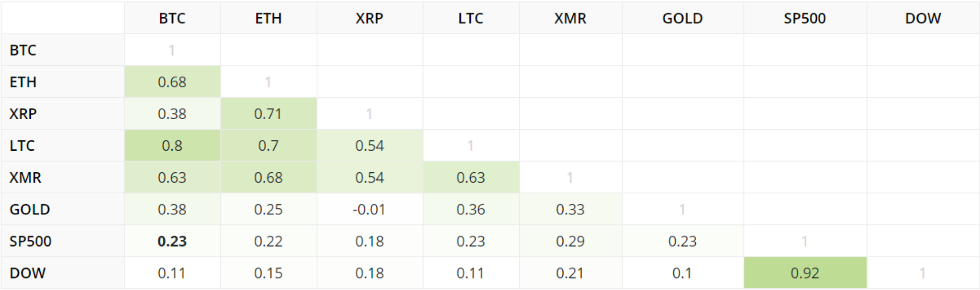Click the 0.71 XRP-ETH cell
This screenshot has width=980, height=290.
click(x=268, y=114)
